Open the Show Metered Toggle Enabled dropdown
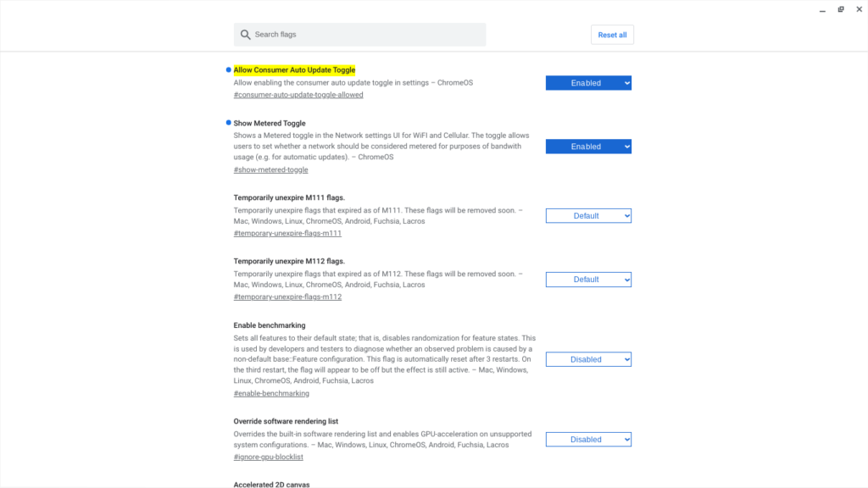Viewport: 868px width, 488px height. pyautogui.click(x=588, y=147)
